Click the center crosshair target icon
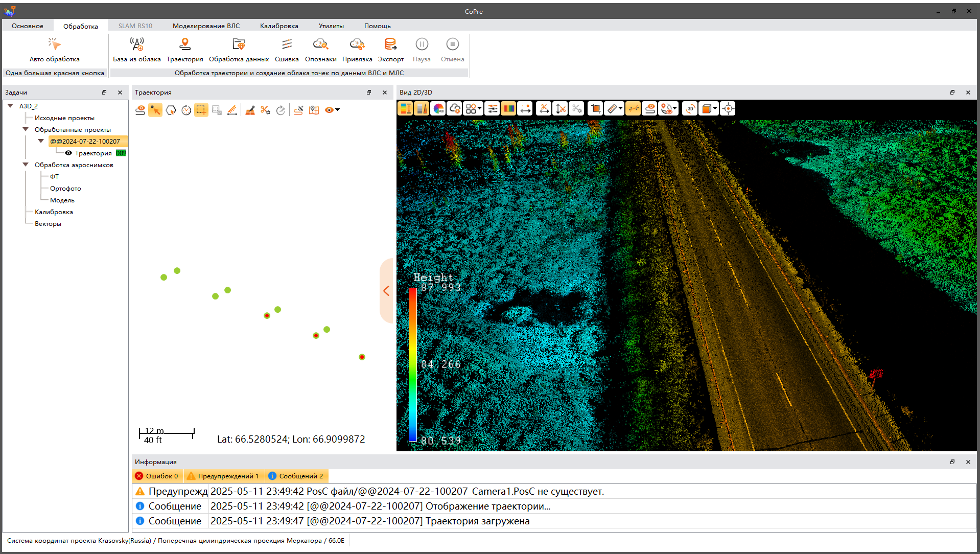This screenshot has height=554, width=980. [x=728, y=109]
